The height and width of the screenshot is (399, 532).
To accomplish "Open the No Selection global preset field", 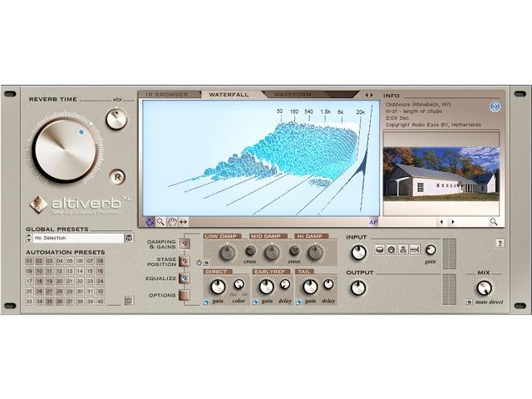I will [x=78, y=238].
